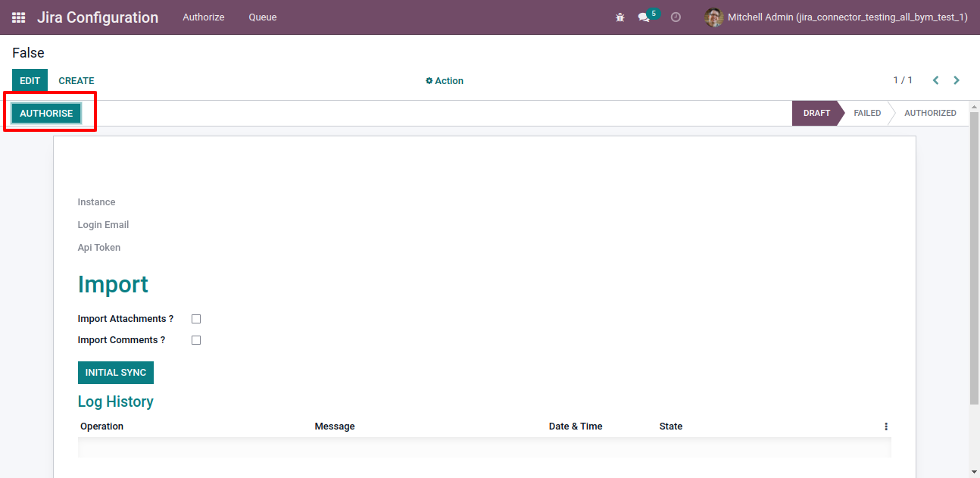Open the debug bug icon menu
980x478 pixels.
click(620, 17)
